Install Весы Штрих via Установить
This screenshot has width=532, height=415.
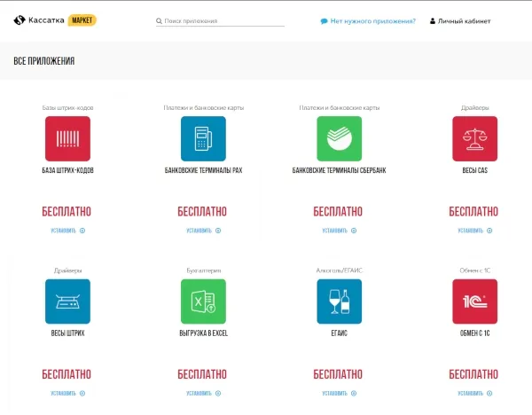click(68, 394)
